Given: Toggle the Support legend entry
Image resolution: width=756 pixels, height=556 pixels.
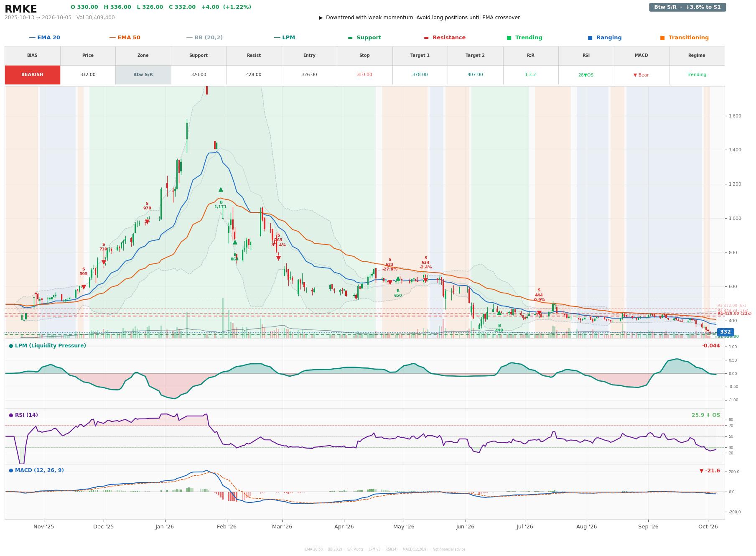Looking at the screenshot, I should (364, 38).
